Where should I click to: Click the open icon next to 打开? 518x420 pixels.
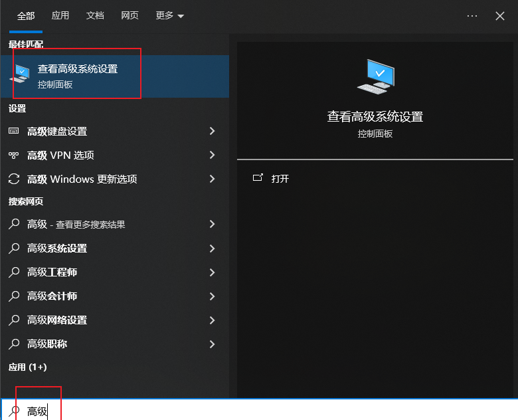[258, 179]
